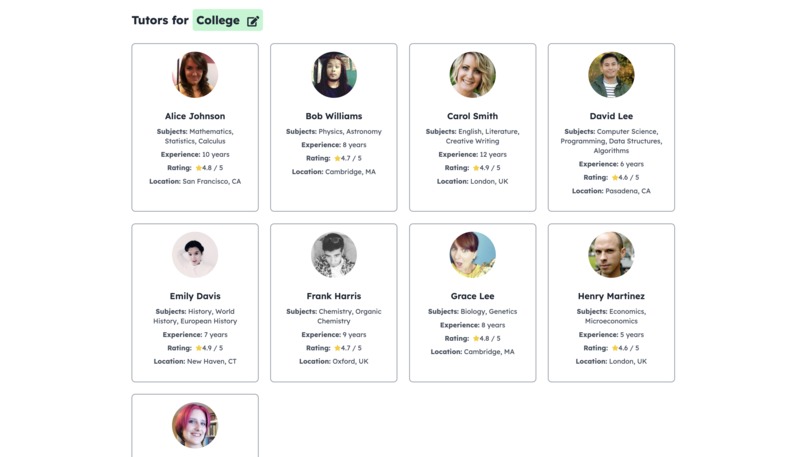806x457 pixels.
Task: Open the Alice Johnson name heading
Action: point(195,116)
